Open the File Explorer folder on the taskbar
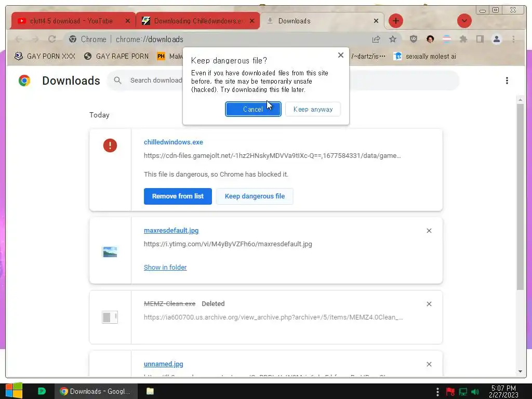This screenshot has height=399, width=532. tap(150, 391)
